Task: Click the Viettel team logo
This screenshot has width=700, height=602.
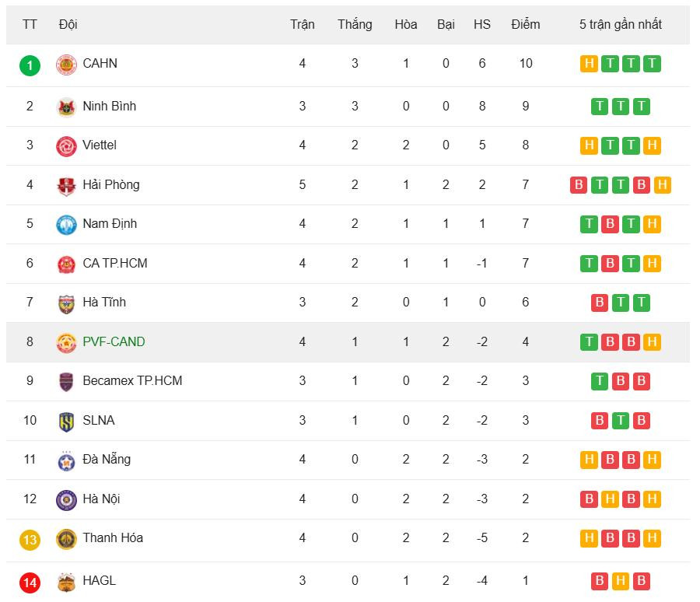Action: [66, 145]
